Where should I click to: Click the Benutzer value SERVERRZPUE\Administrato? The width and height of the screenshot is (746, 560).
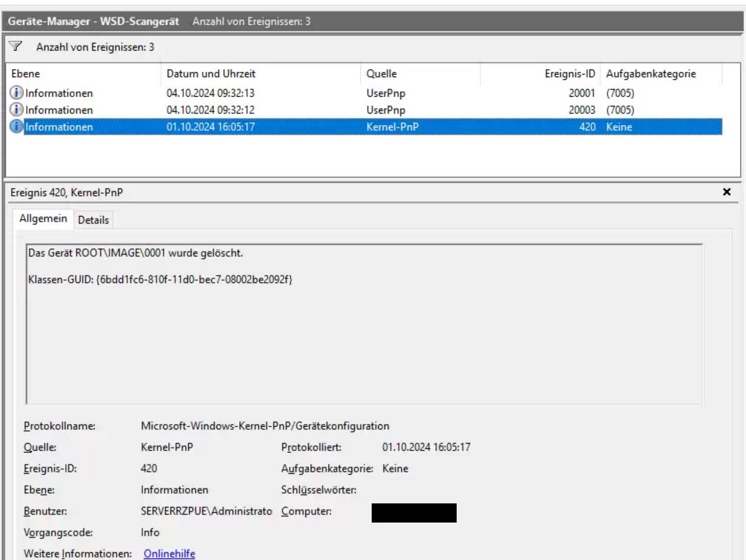pyautogui.click(x=206, y=511)
